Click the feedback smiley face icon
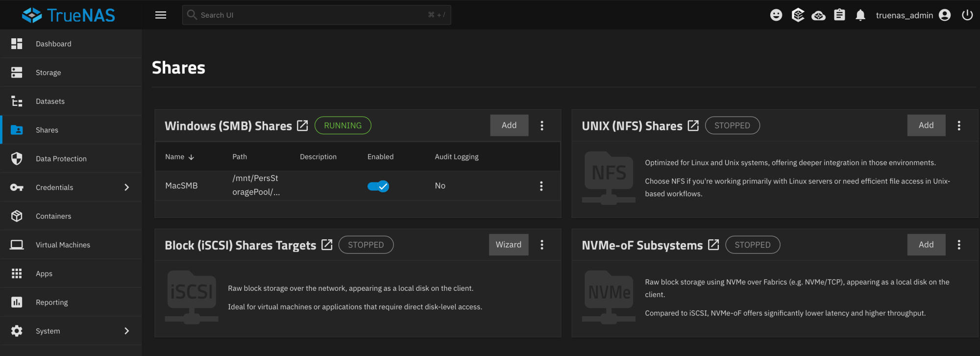980x356 pixels. pyautogui.click(x=776, y=15)
